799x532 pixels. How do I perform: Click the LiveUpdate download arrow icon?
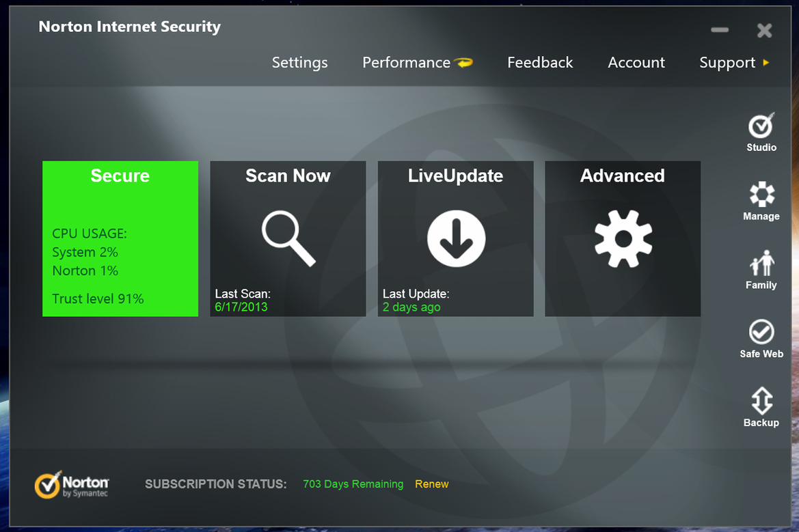click(456, 238)
